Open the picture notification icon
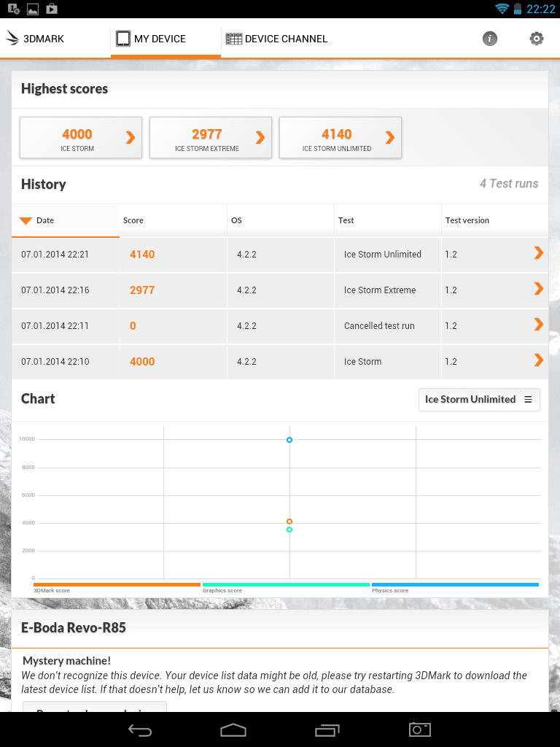 click(x=33, y=9)
